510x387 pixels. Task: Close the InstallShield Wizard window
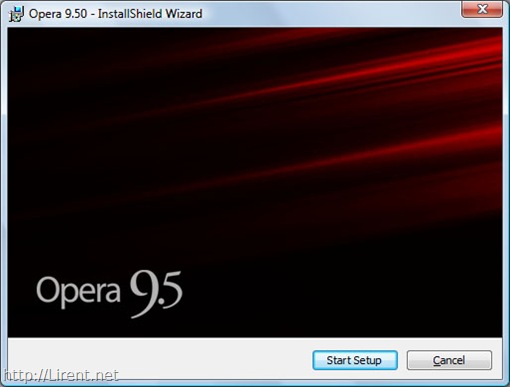point(482,9)
